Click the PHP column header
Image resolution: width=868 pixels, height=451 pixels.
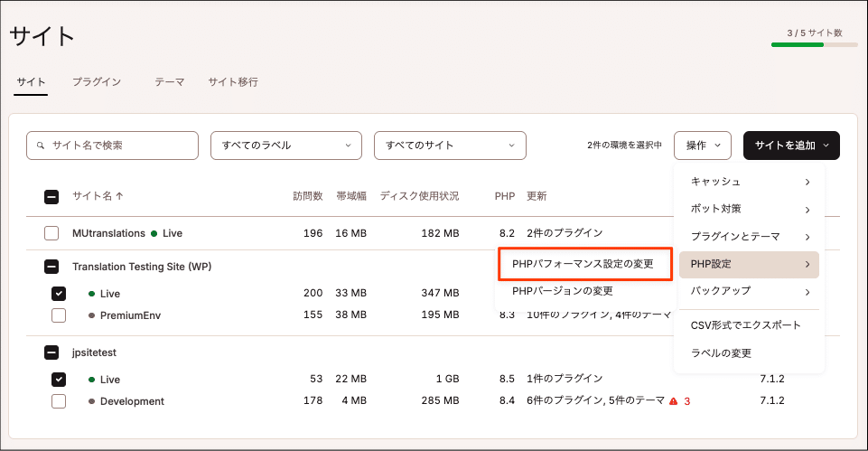(x=505, y=196)
